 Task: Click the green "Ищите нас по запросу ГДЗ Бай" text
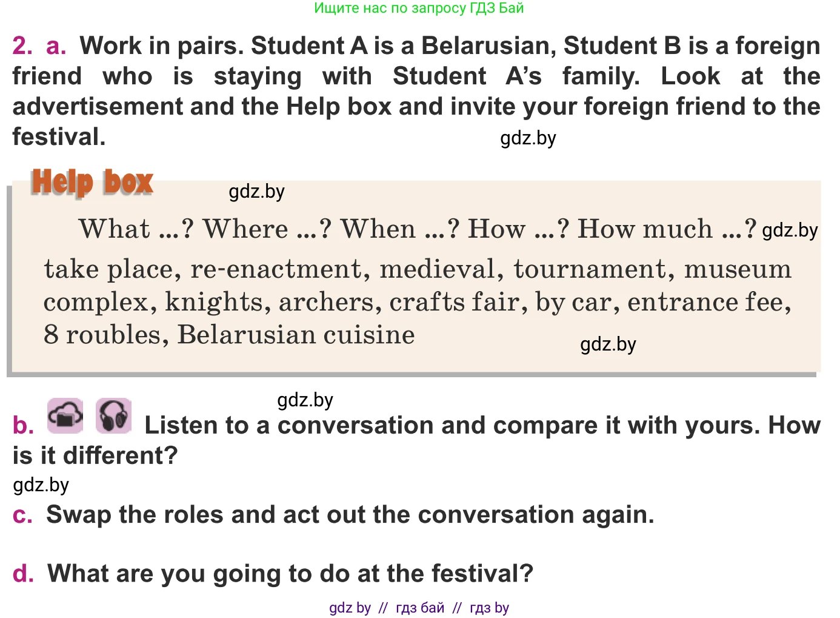[419, 8]
